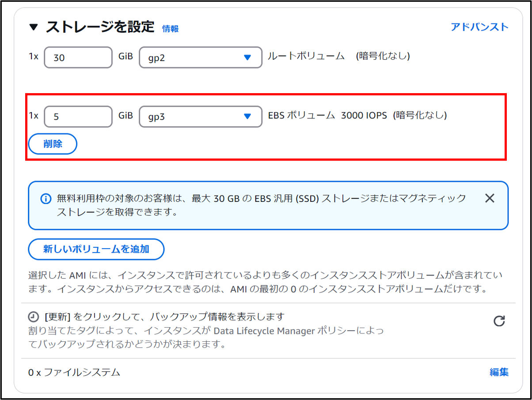Open the アドバンスト storage settings

point(479,27)
